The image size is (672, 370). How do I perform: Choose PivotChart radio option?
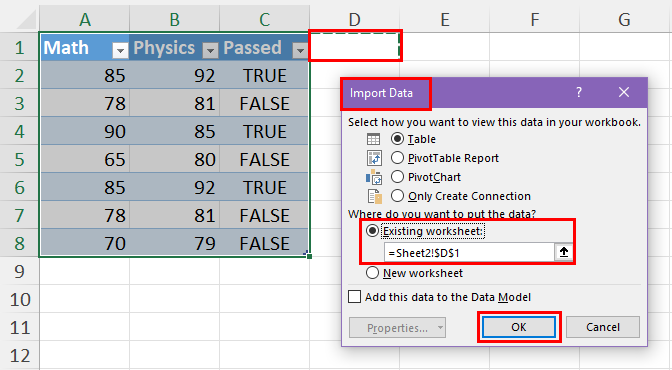tap(397, 177)
